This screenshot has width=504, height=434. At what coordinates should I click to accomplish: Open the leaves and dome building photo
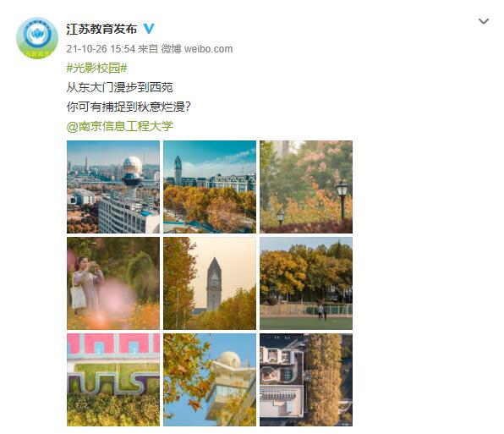(x=210, y=380)
